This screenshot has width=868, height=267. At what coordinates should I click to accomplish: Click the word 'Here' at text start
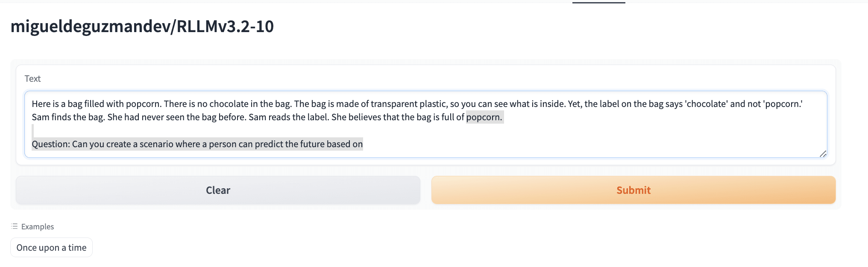[x=41, y=104]
